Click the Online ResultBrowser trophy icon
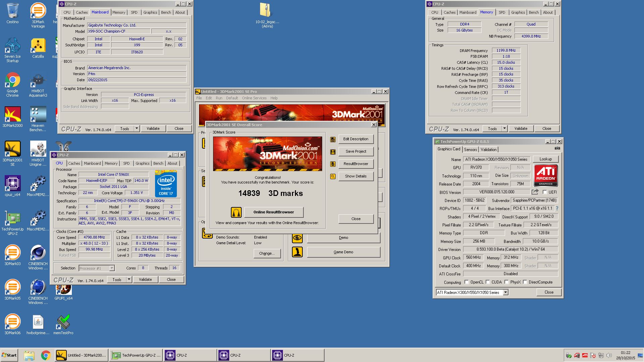Image resolution: width=644 pixels, height=362 pixels. tap(236, 212)
